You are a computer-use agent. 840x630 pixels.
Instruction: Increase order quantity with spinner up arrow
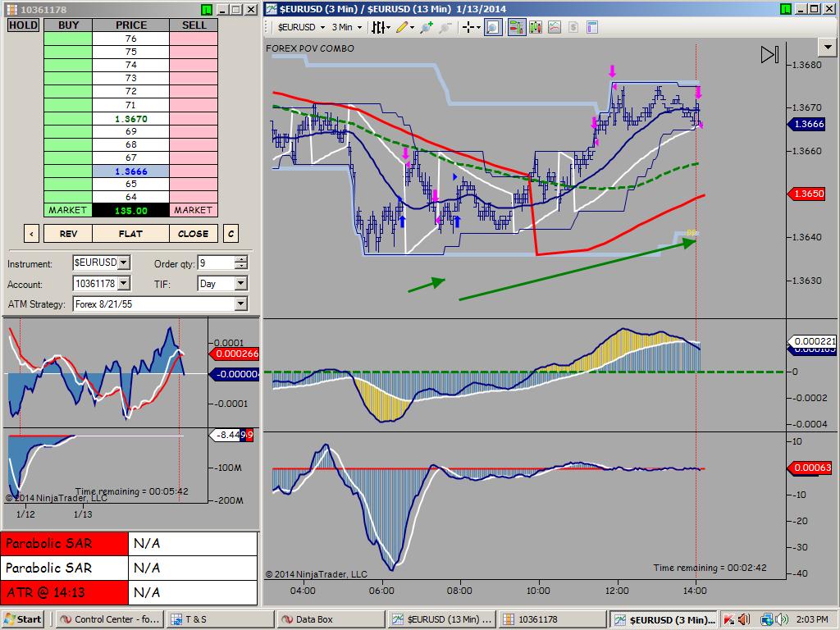[241, 259]
